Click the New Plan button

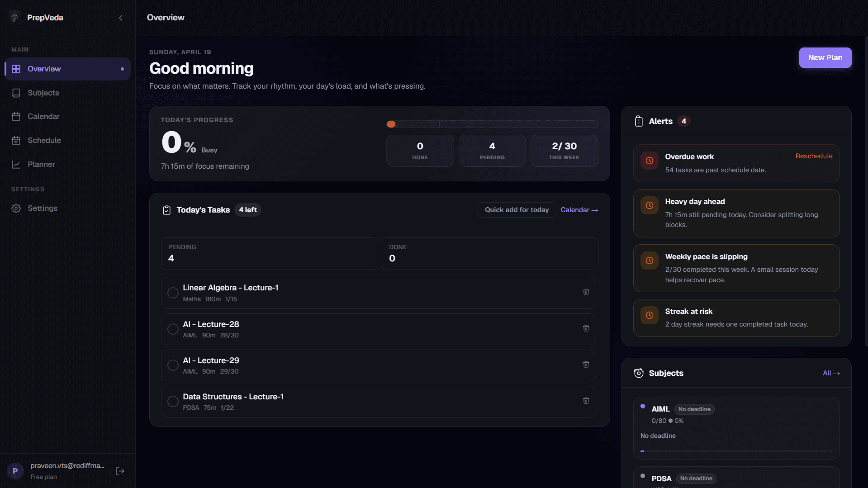[825, 57]
